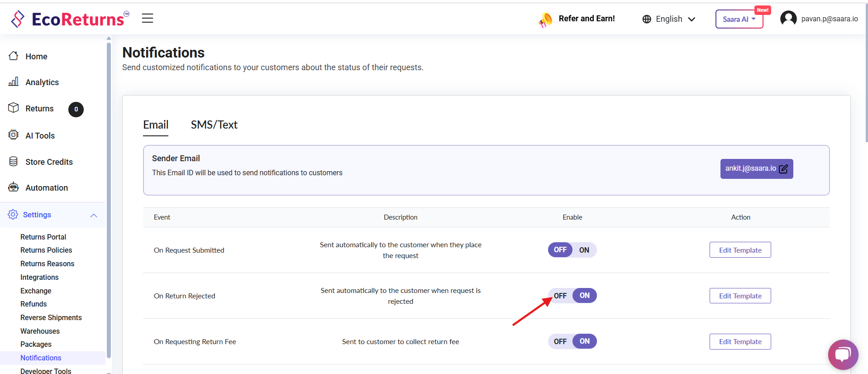Click the Home house icon

14,56
